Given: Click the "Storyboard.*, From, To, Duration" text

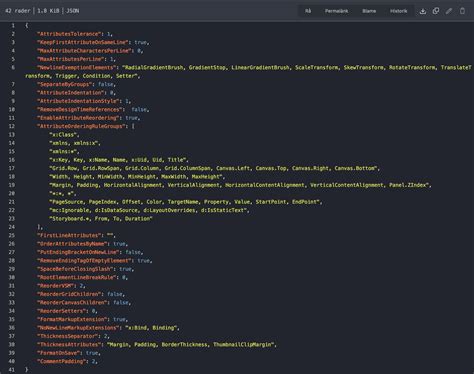Looking at the screenshot, I should tap(101, 219).
